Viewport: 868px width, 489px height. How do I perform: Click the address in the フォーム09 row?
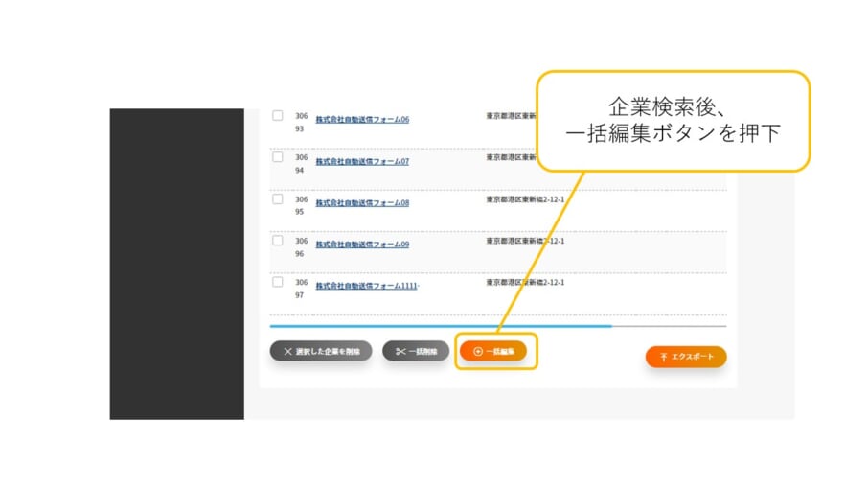tap(525, 241)
